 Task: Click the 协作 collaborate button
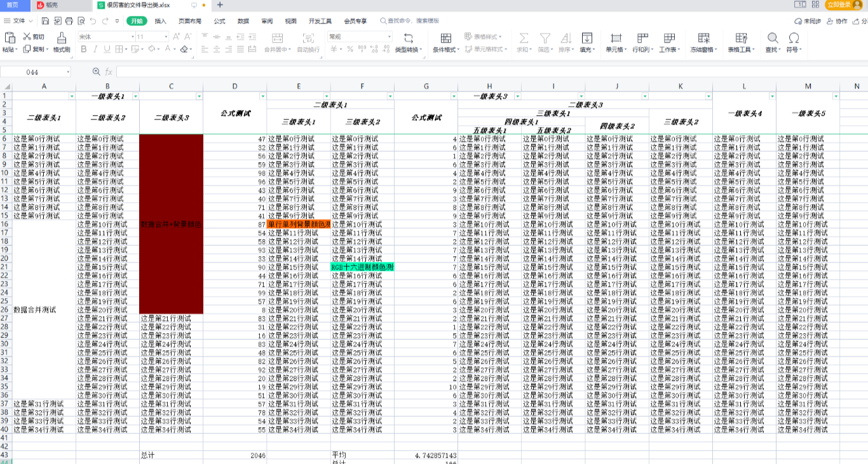click(837, 21)
